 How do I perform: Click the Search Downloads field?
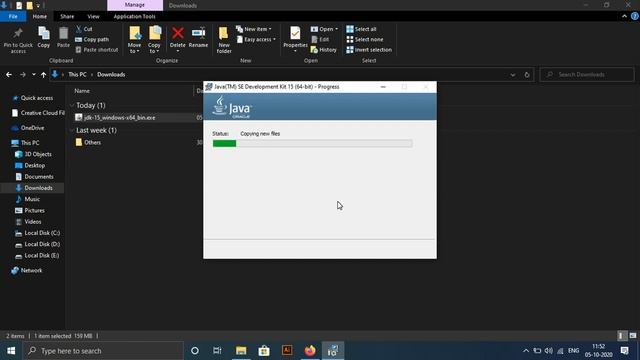(x=587, y=75)
